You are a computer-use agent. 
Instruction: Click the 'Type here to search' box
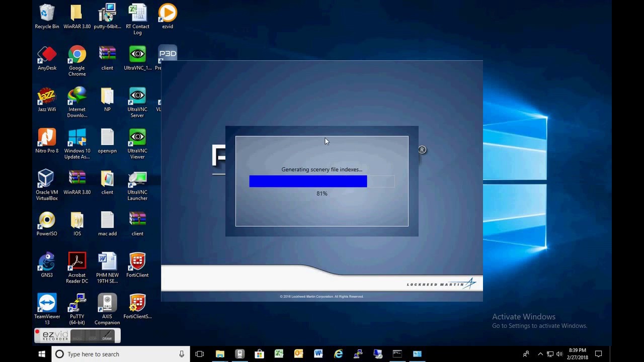tap(121, 354)
